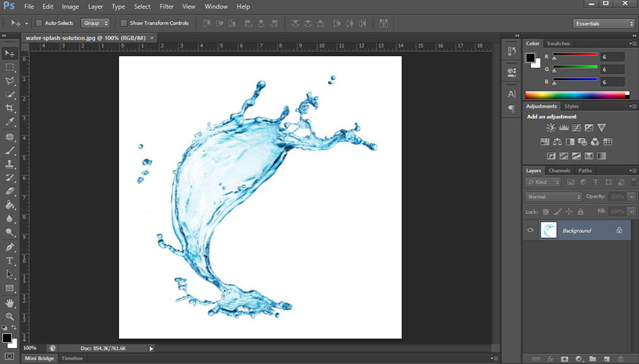Select the Crop tool
The width and height of the screenshot is (639, 364).
9,108
